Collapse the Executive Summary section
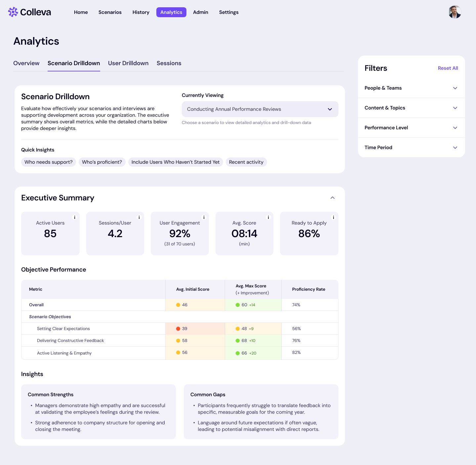Screen dimensions: 476x465 click(332, 197)
